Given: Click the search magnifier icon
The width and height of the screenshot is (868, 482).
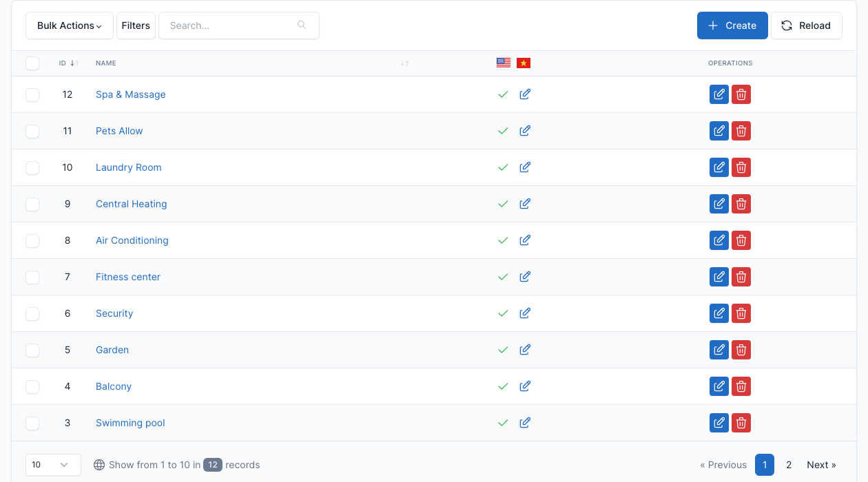Looking at the screenshot, I should [x=302, y=25].
